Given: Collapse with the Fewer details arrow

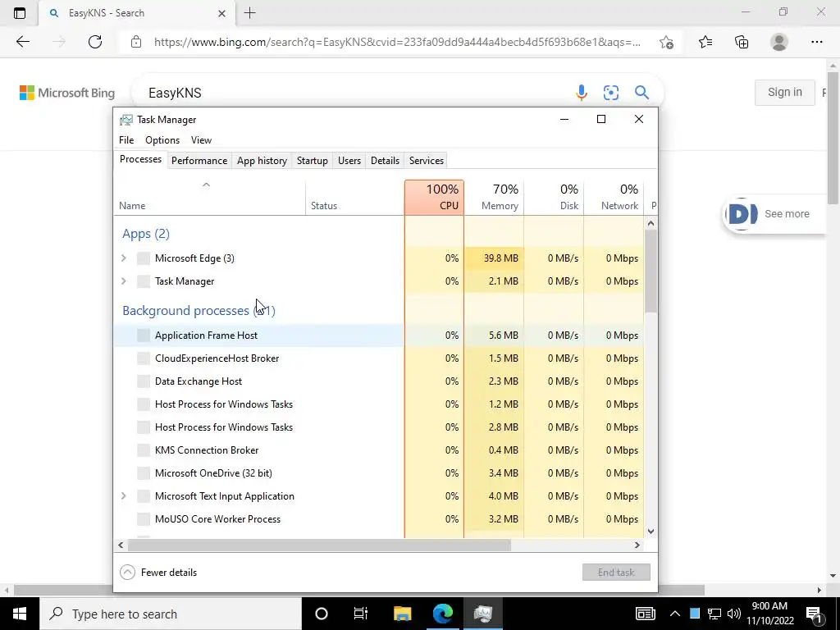Looking at the screenshot, I should pyautogui.click(x=127, y=572).
